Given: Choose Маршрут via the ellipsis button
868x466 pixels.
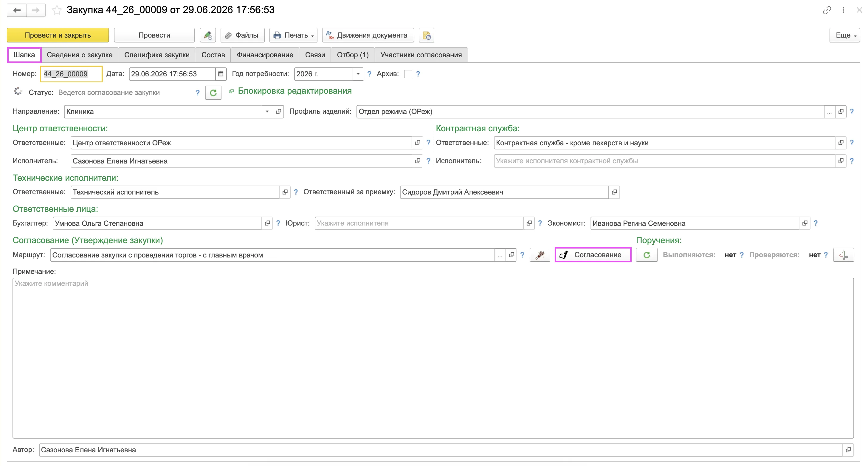Looking at the screenshot, I should (x=500, y=255).
